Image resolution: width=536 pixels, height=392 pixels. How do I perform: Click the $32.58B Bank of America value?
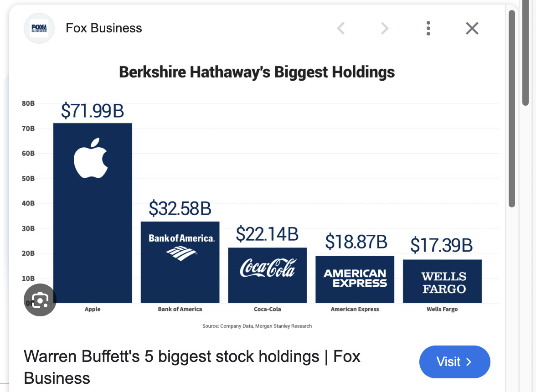(x=180, y=209)
